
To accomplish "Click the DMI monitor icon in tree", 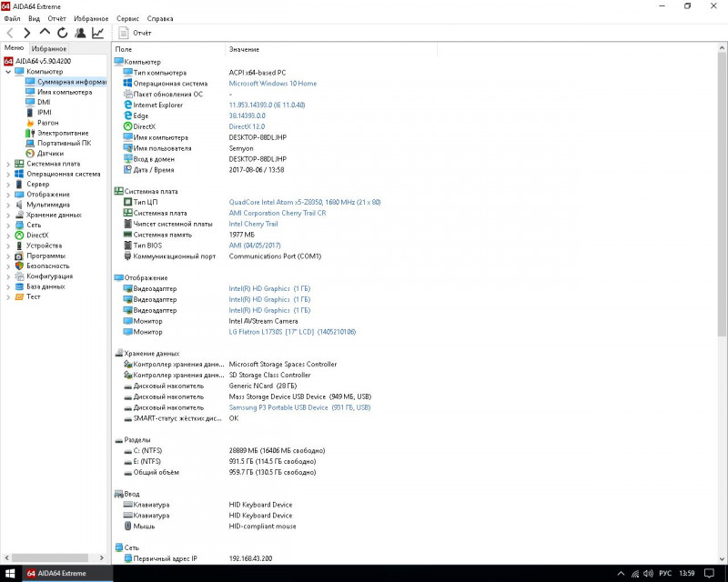I will 30,102.
